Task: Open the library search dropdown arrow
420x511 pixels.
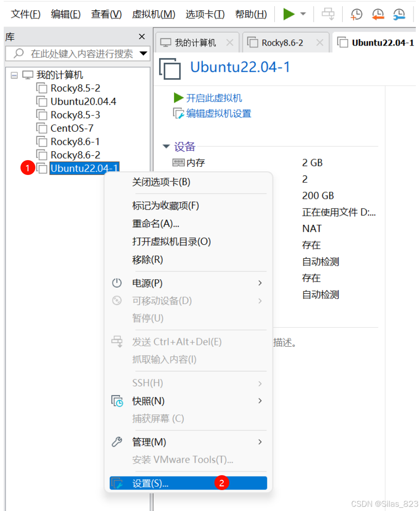Action: pos(143,54)
